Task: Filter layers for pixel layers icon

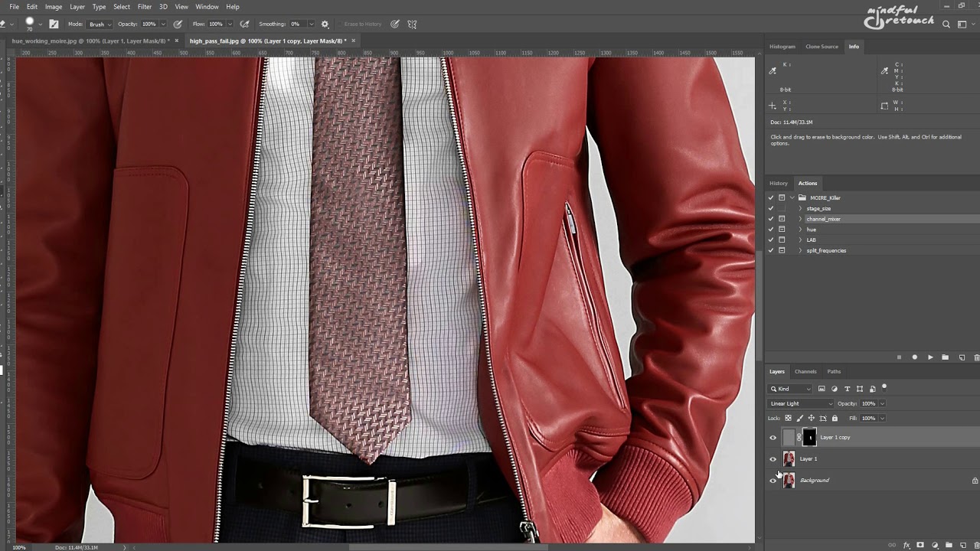Action: tap(822, 389)
